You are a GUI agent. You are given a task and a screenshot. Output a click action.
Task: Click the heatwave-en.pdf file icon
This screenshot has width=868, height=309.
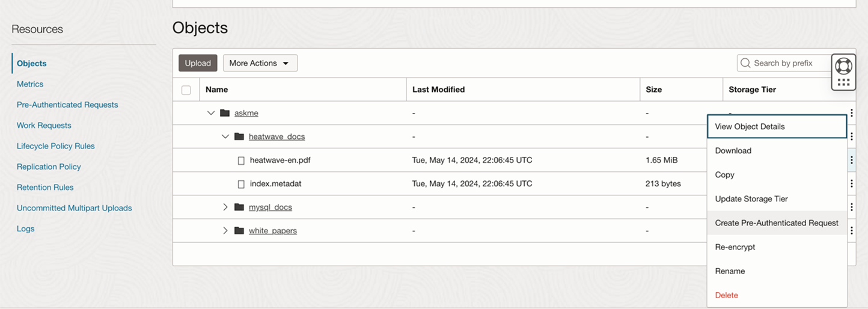(x=241, y=161)
